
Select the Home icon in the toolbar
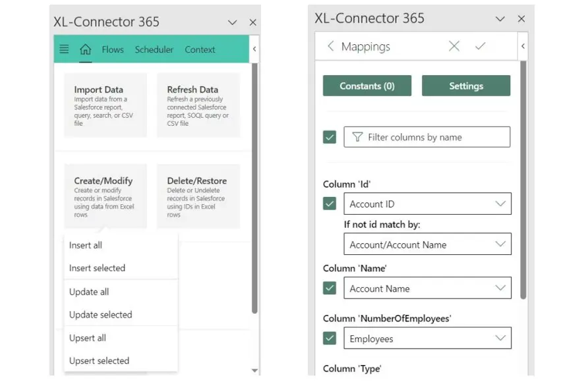pos(85,48)
